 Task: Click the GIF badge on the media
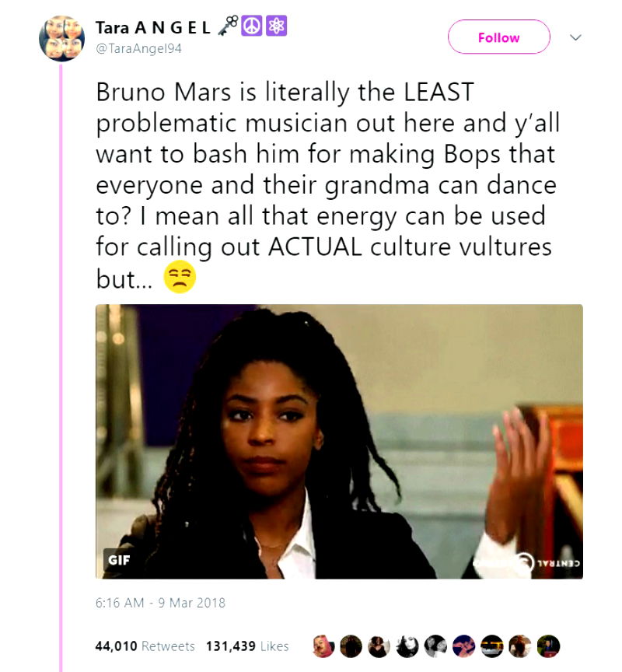119,559
